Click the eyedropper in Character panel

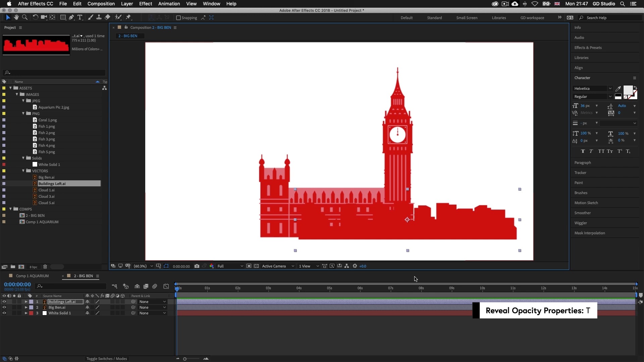618,88
